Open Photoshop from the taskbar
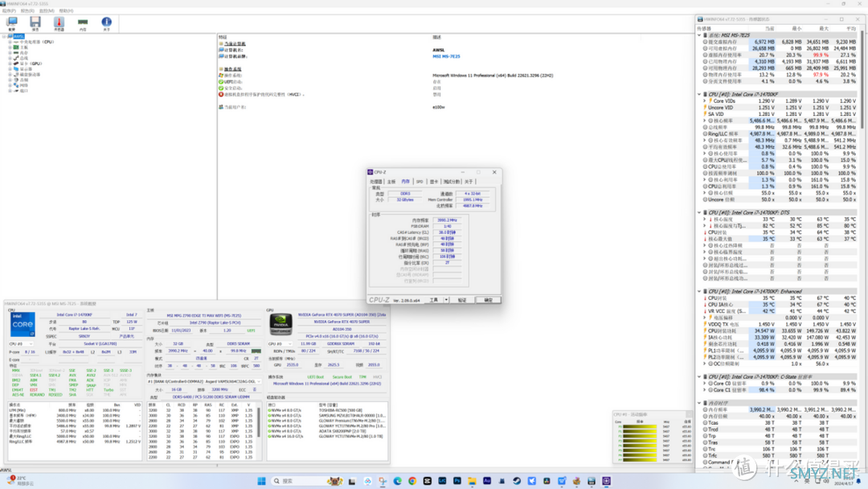The height and width of the screenshot is (489, 868). (x=457, y=481)
